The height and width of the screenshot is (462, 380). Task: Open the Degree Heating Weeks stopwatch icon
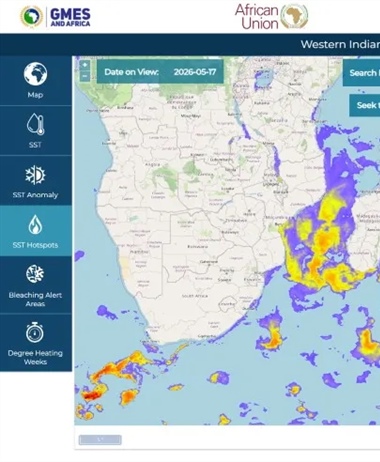coord(35,332)
